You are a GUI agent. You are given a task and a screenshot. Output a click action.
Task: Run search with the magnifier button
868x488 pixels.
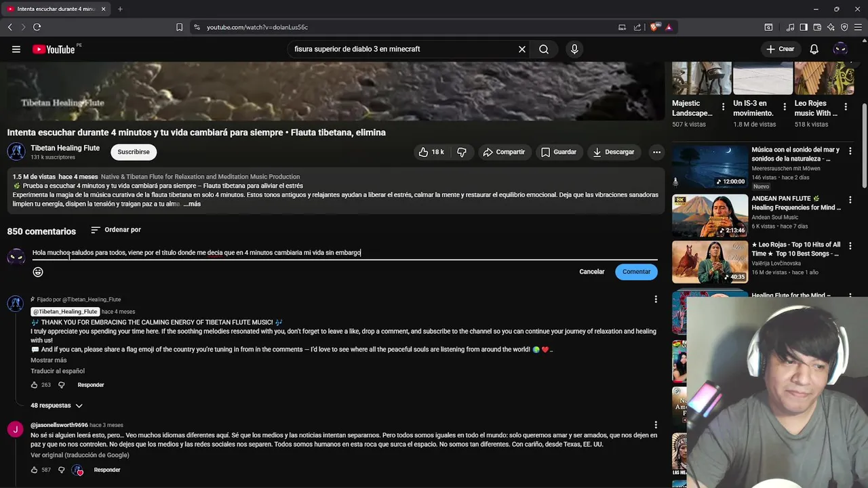pyautogui.click(x=544, y=49)
